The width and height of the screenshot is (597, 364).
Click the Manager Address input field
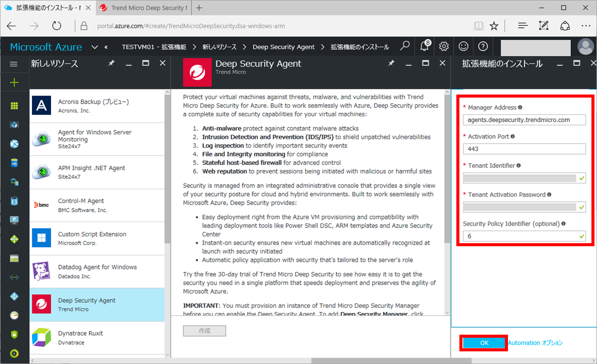point(524,119)
